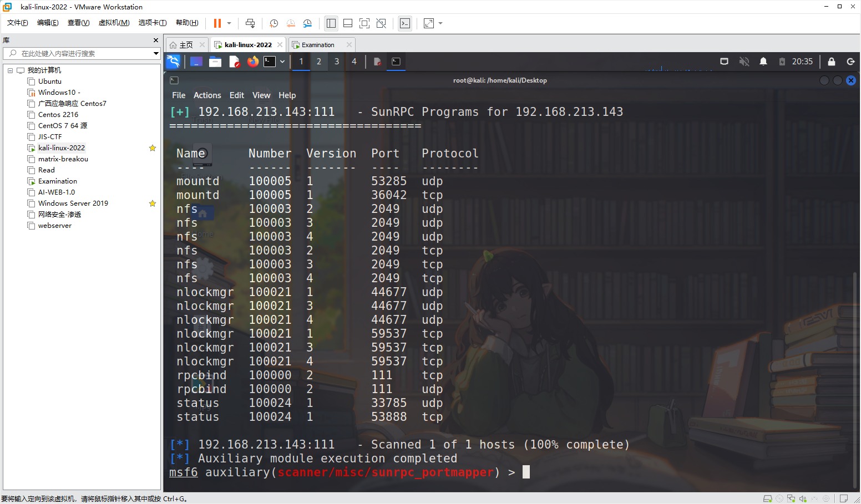Open the 编辑(E) menu
This screenshot has width=861, height=504.
48,23
